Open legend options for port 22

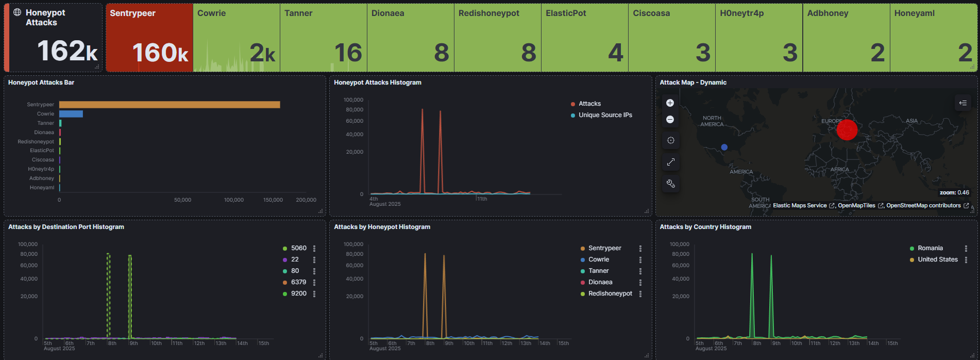pos(314,259)
